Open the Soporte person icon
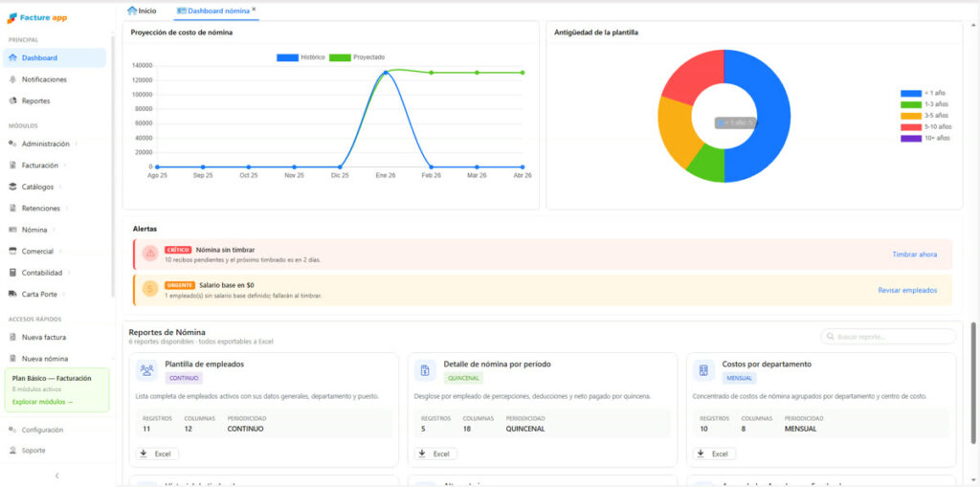Screen dimensions: 980x487 coord(12,450)
